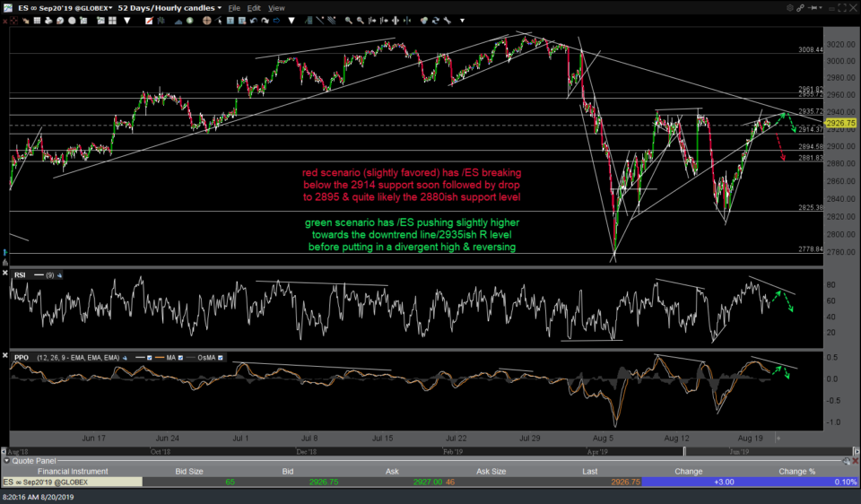Close the PPO indicator panel
861x504 pixels.
5,356
